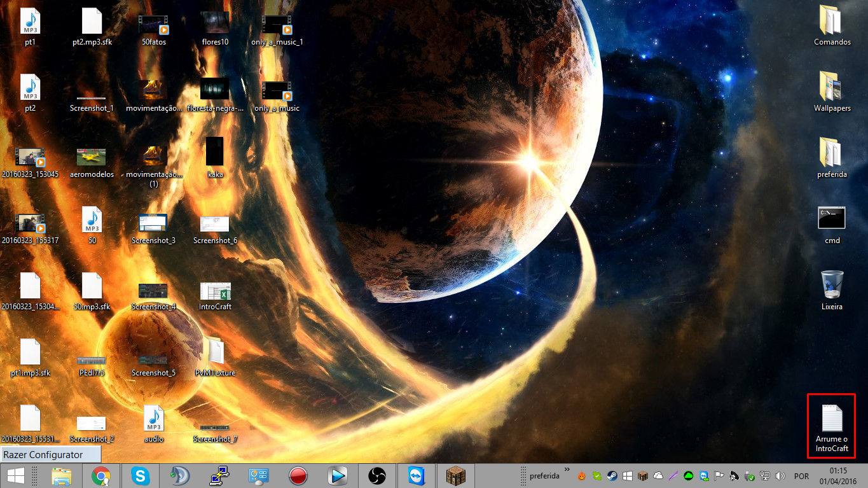
Task: Select the flores10 image thumbnail
Action: [215, 27]
